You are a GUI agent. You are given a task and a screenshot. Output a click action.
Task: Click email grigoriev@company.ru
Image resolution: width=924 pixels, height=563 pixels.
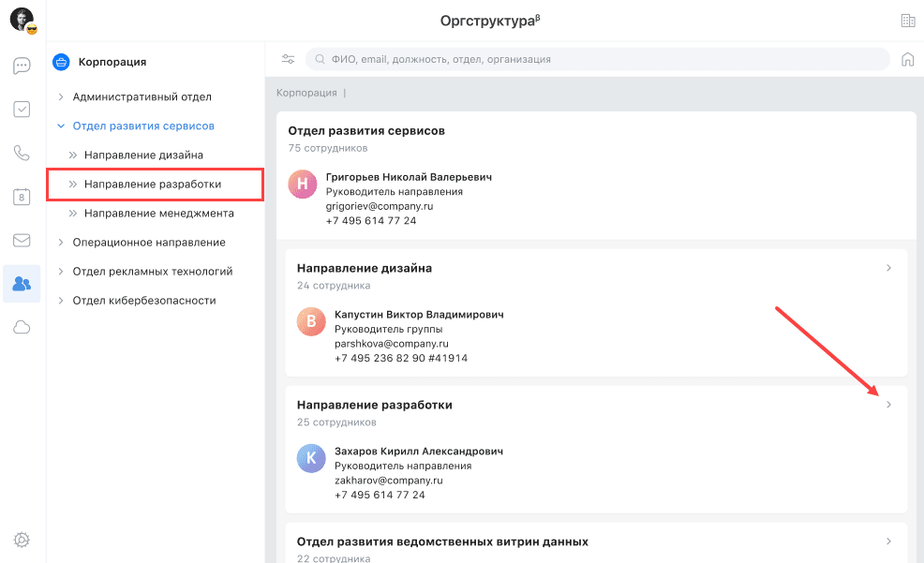point(380,206)
